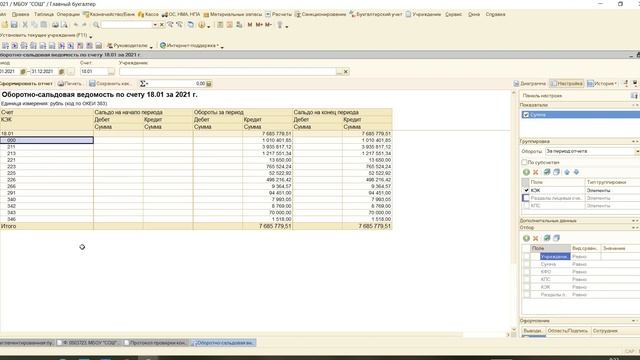Open the calendar picker for start date
The width and height of the screenshot is (640, 360).
(x=23, y=71)
